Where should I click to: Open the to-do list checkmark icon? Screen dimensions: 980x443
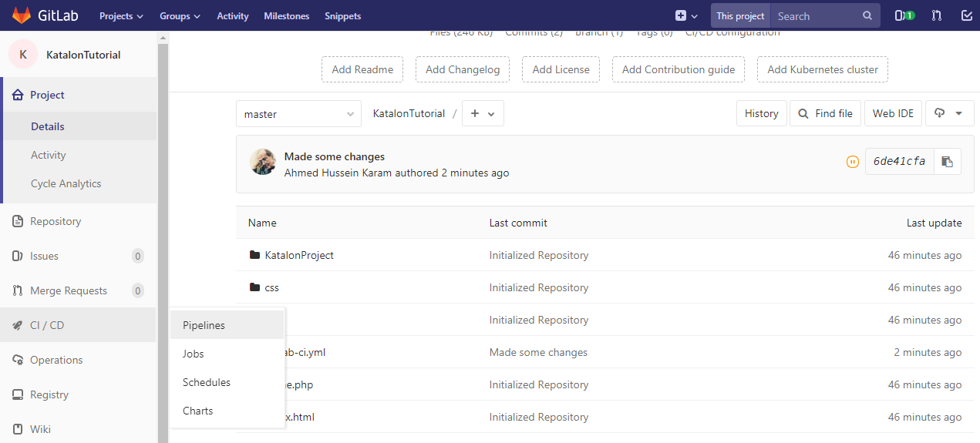pos(967,15)
